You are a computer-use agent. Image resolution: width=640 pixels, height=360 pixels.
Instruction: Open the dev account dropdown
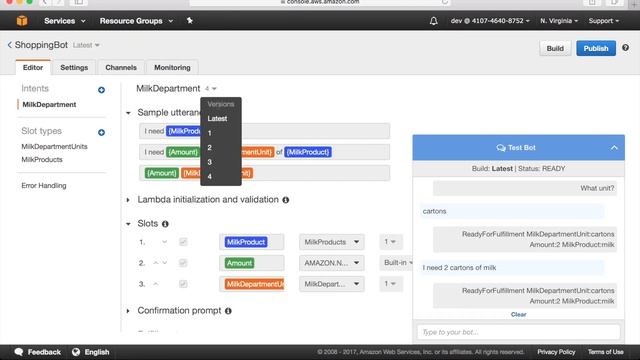490,21
